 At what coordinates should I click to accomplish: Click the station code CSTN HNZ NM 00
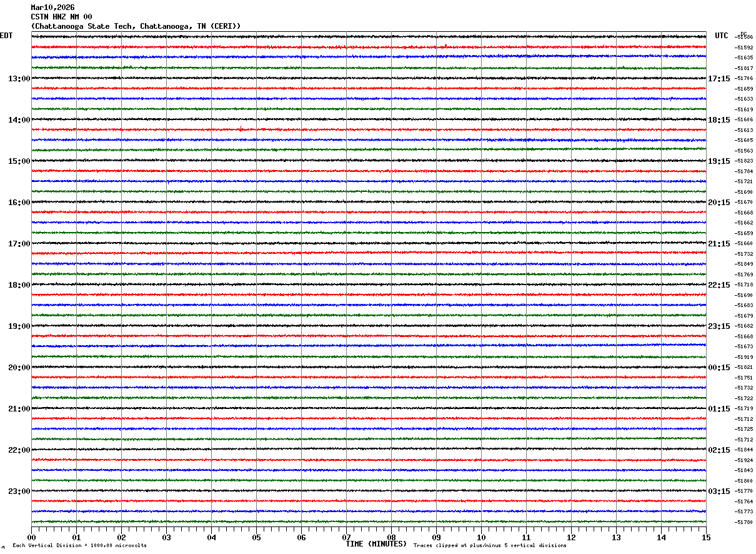point(61,17)
